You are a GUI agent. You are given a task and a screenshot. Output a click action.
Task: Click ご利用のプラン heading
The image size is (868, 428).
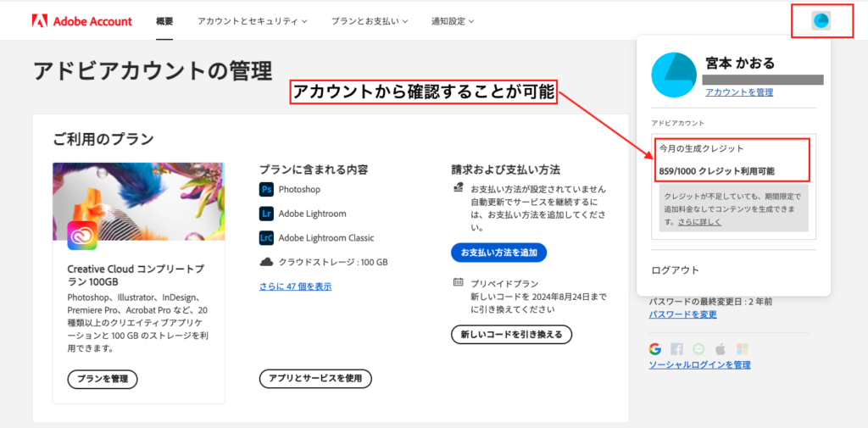tap(103, 139)
